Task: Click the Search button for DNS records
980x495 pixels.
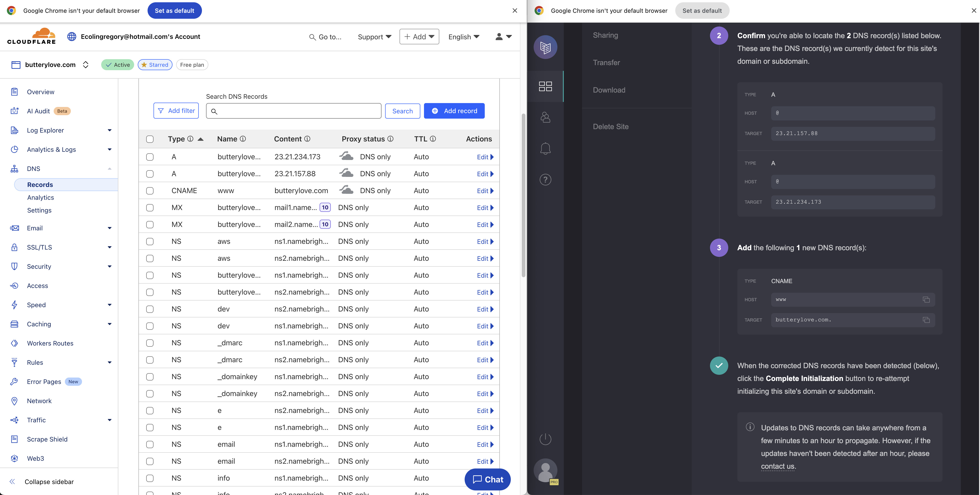Action: pos(403,111)
